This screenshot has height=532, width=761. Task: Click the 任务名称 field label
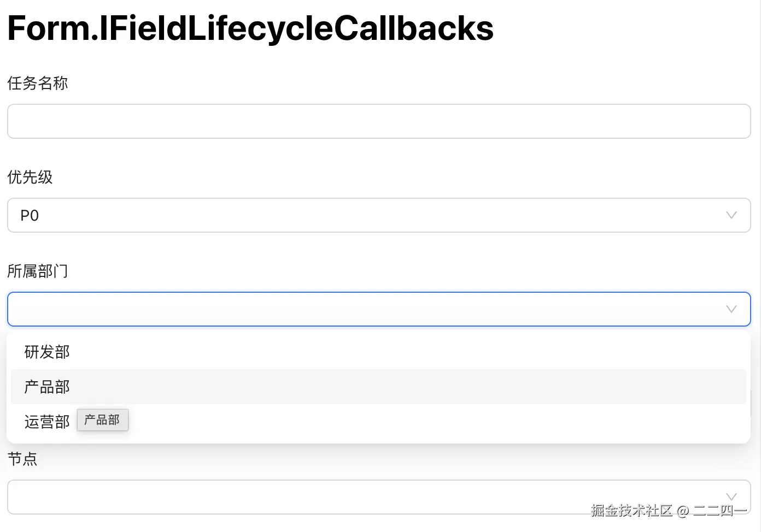[x=38, y=84]
